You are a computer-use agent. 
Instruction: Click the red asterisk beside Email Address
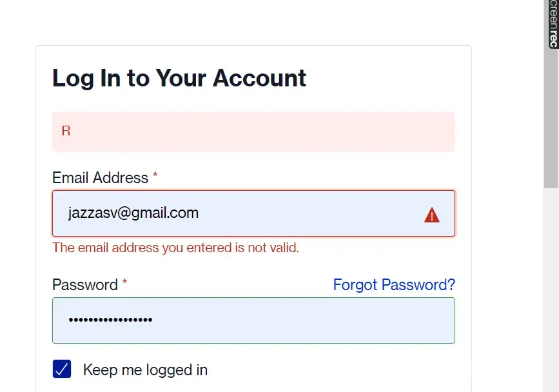point(155,177)
